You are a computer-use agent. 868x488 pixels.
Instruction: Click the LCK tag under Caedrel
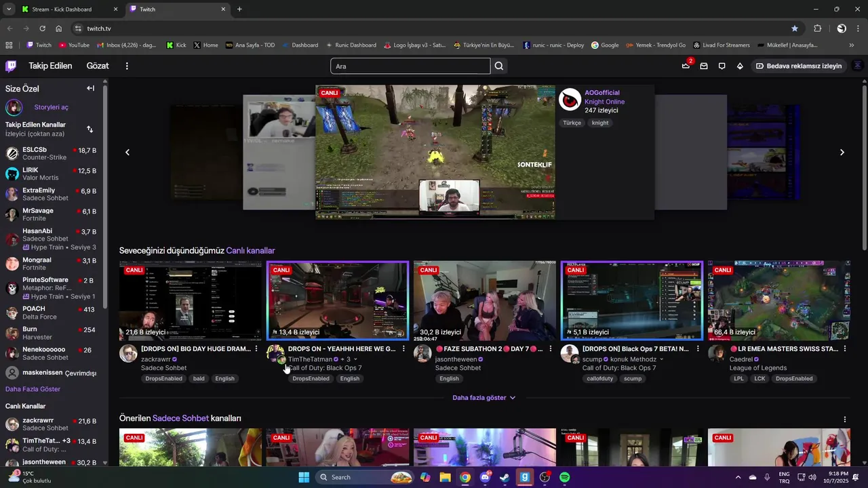[x=759, y=379]
